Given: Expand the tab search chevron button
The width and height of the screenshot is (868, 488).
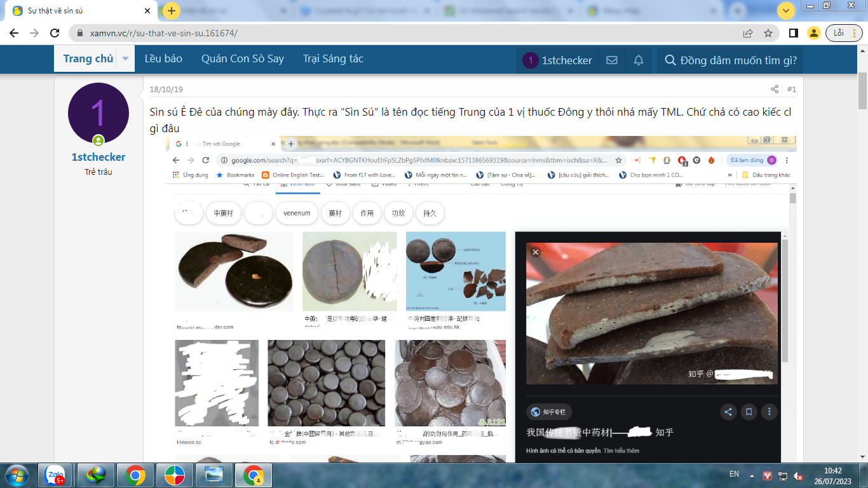Looking at the screenshot, I should tap(786, 11).
